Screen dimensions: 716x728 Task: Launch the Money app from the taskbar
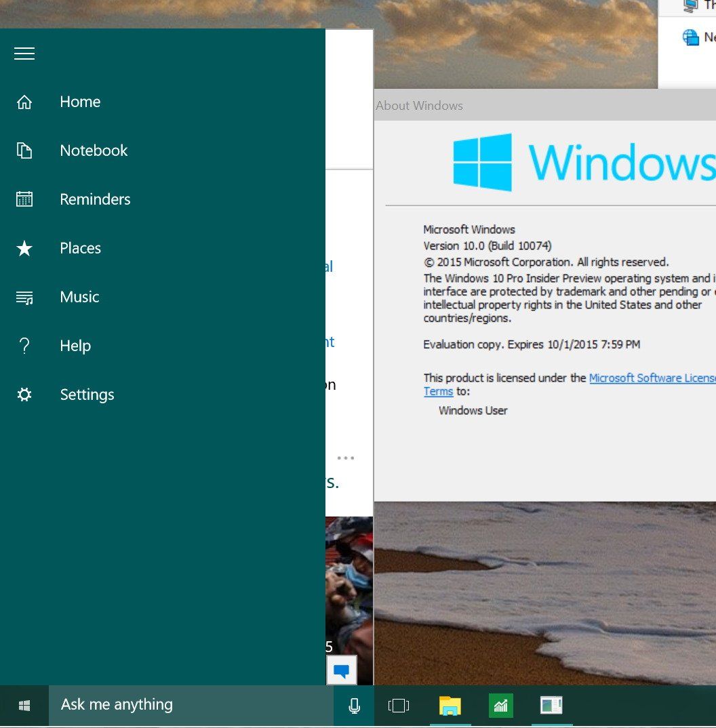coord(500,705)
